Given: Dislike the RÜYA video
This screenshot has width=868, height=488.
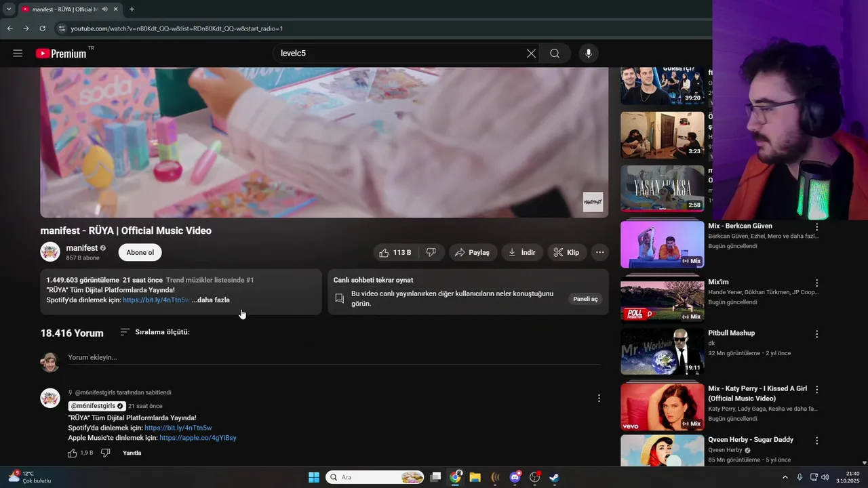Looking at the screenshot, I should click(431, 253).
